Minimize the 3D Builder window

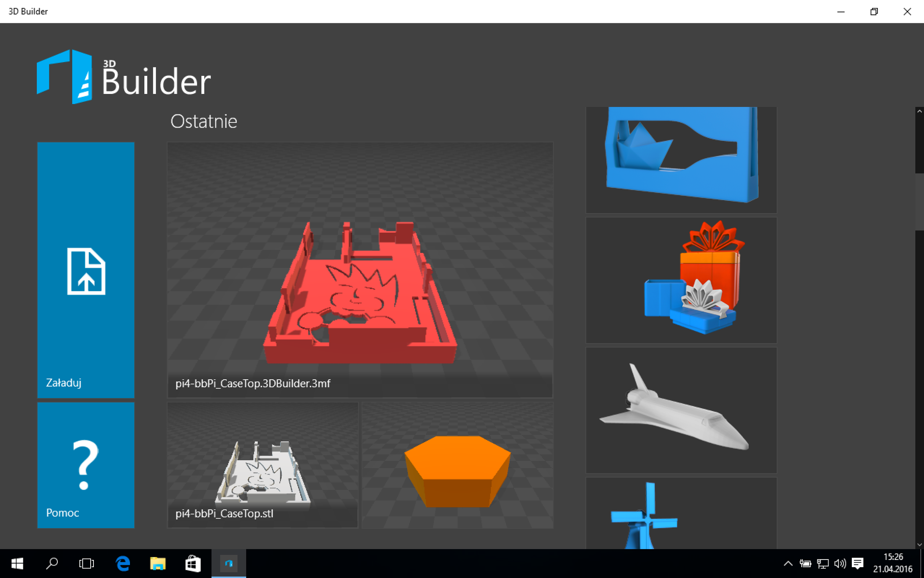click(x=841, y=12)
